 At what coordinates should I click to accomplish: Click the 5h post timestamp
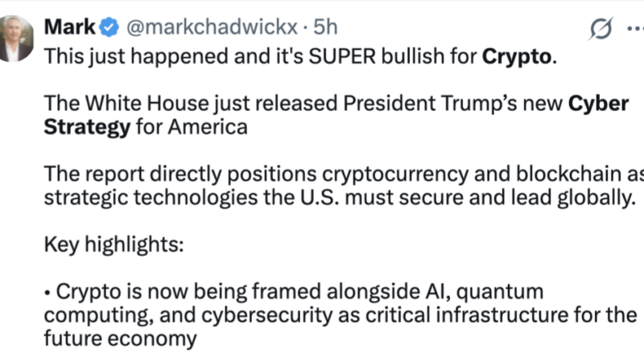point(324,28)
